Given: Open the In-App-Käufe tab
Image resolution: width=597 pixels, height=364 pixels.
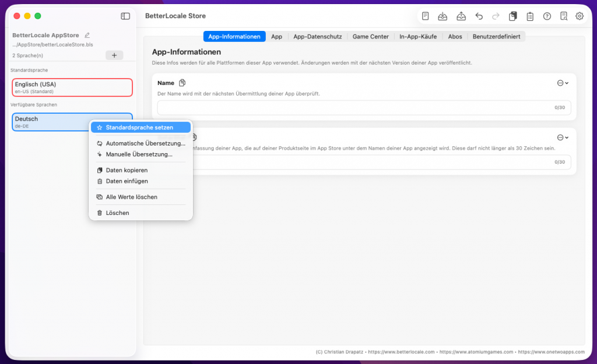Looking at the screenshot, I should [418, 37].
